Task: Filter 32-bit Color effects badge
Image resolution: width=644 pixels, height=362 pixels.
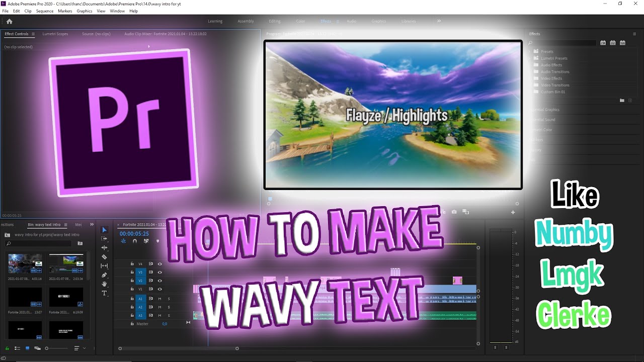Action: 613,43
